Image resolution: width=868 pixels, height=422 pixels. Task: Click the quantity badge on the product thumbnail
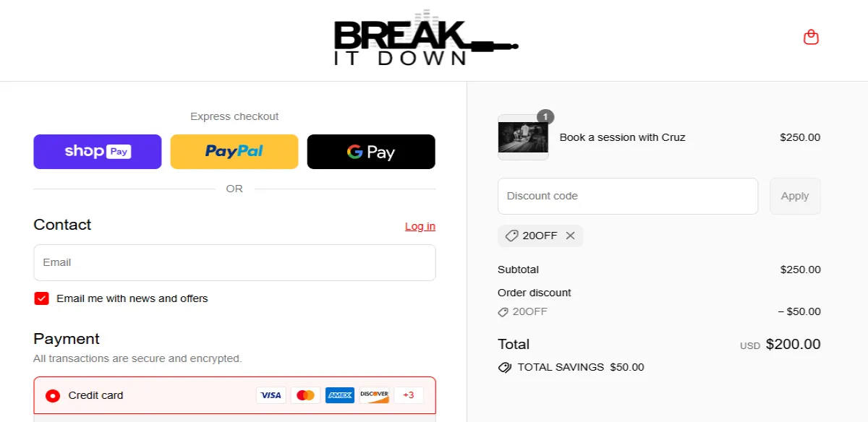pyautogui.click(x=545, y=116)
